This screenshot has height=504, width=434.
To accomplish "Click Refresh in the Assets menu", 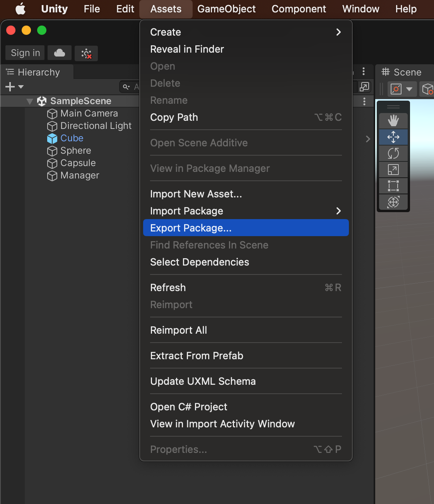I will pos(246,288).
